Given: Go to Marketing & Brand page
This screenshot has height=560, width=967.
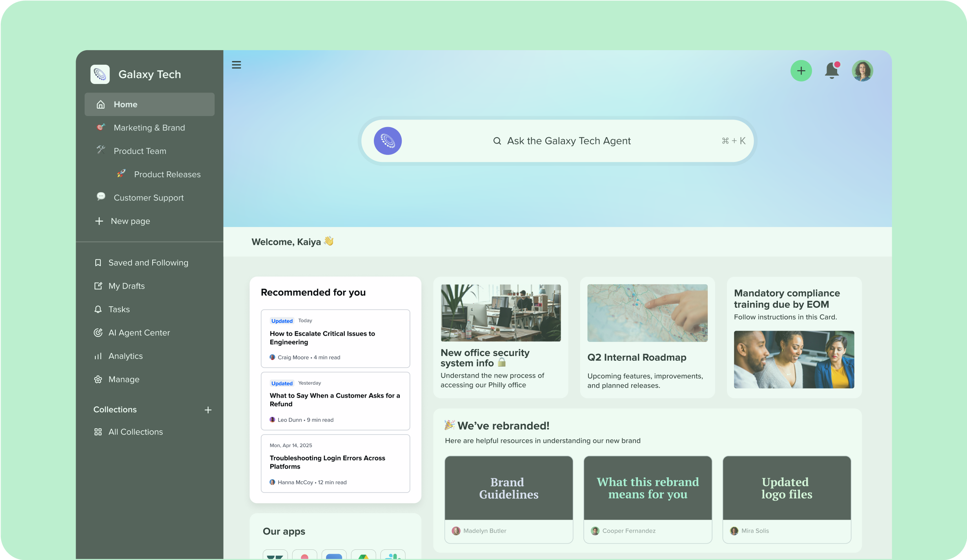Looking at the screenshot, I should (x=149, y=128).
